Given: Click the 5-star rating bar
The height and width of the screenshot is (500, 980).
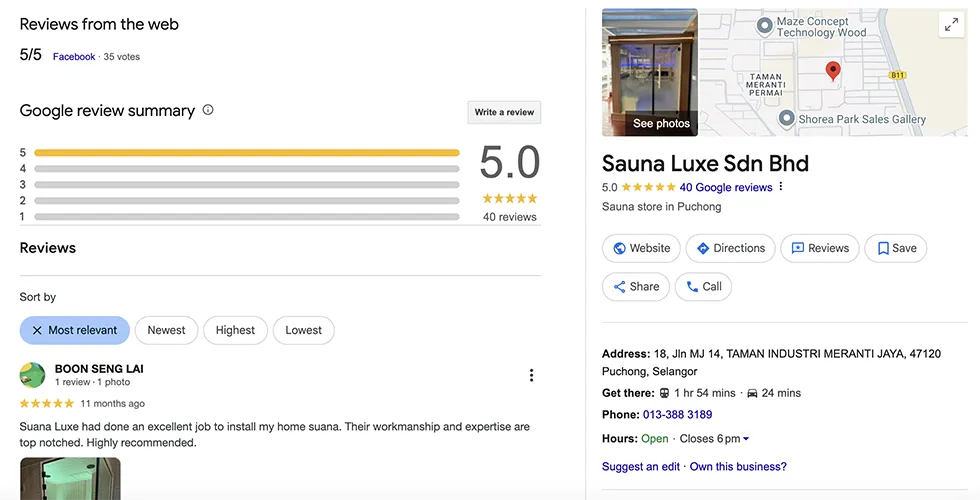Looking at the screenshot, I should click(247, 152).
